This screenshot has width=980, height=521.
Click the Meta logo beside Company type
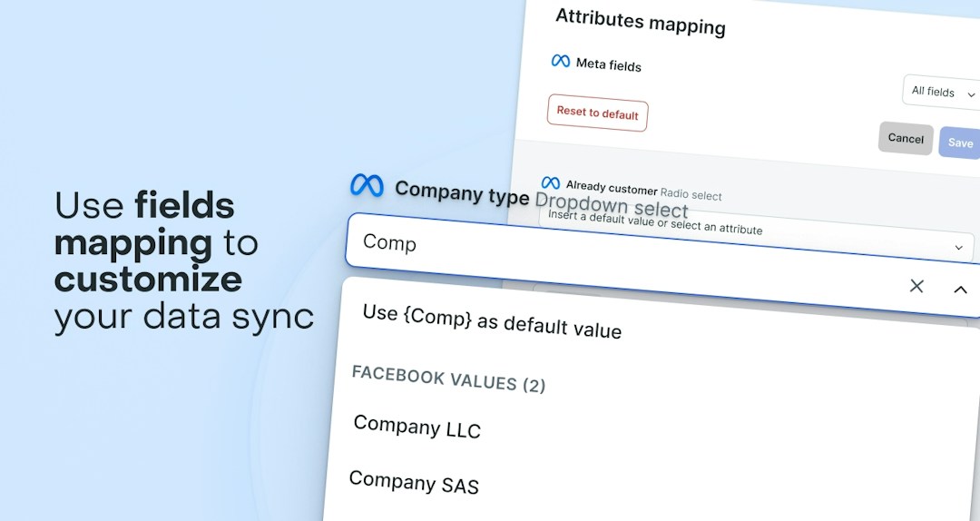tap(367, 185)
